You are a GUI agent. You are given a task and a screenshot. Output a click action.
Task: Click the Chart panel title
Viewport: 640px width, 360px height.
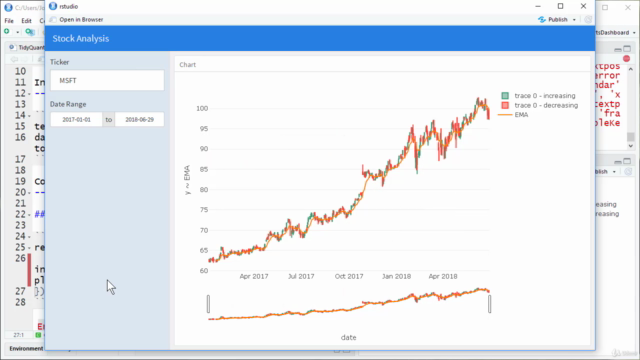point(188,64)
